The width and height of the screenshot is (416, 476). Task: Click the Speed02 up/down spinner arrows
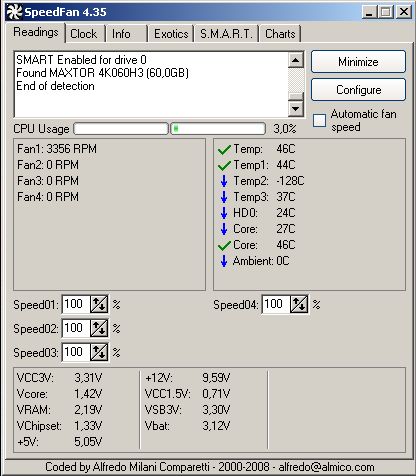point(99,328)
